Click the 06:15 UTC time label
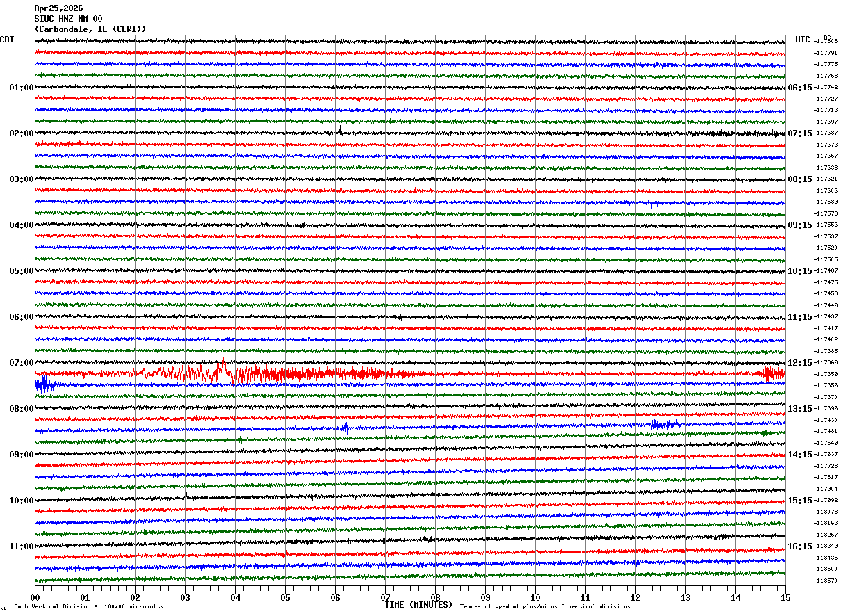Screen dimensions: 841x616 pos(799,88)
